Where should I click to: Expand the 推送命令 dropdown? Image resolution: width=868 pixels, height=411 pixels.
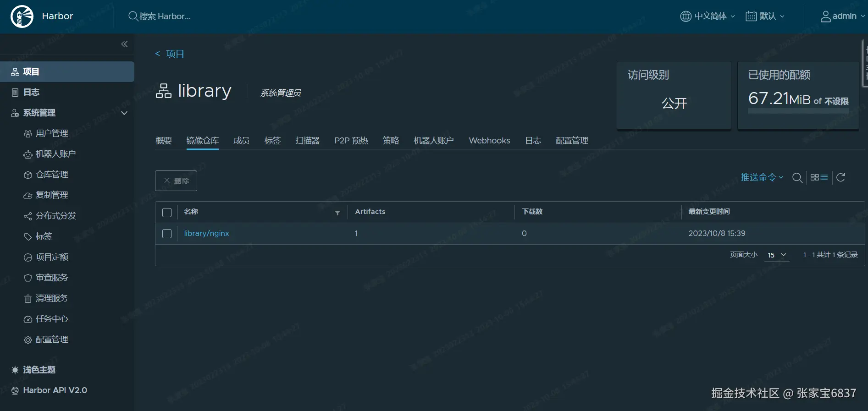tap(762, 177)
